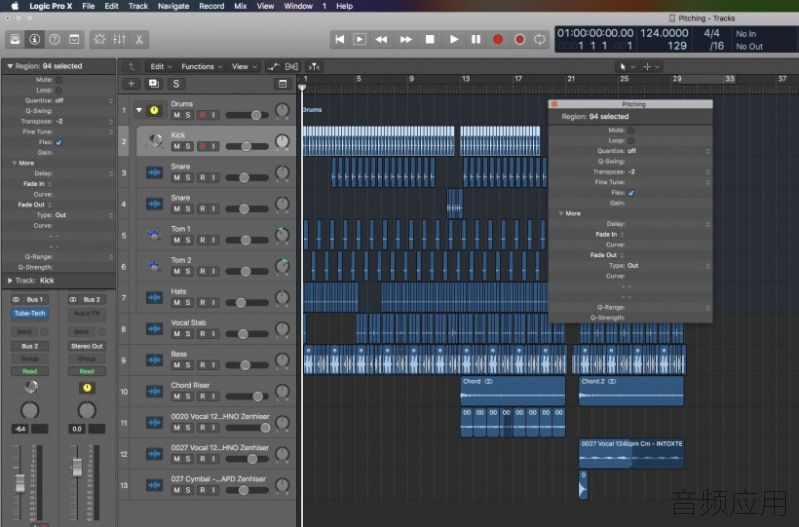The image size is (799, 527).
Task: Record-enable the Vocal Stab track
Action: pyautogui.click(x=203, y=334)
